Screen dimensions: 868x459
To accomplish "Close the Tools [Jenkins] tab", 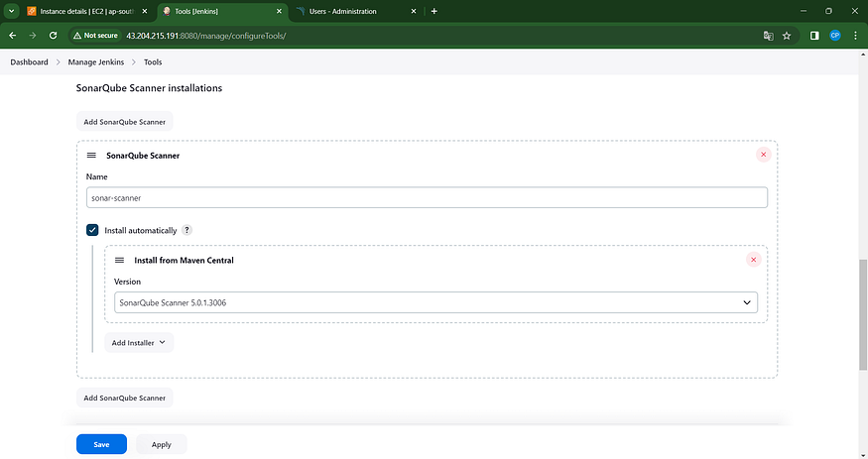I will click(279, 11).
